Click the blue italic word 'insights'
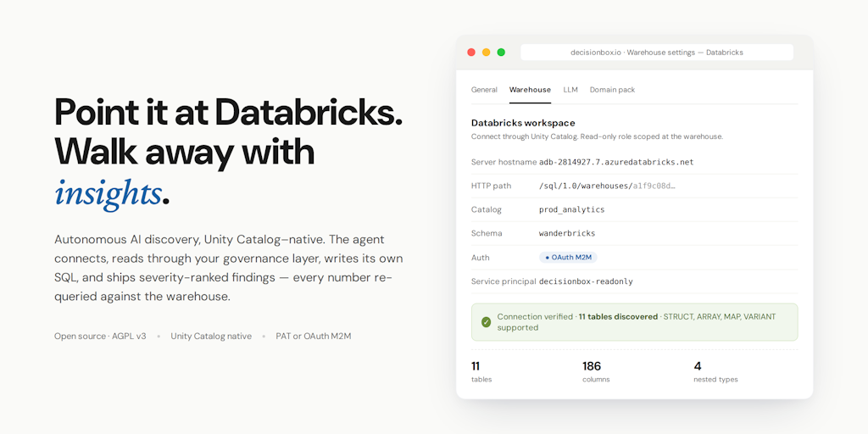The height and width of the screenshot is (434, 868). 108,194
